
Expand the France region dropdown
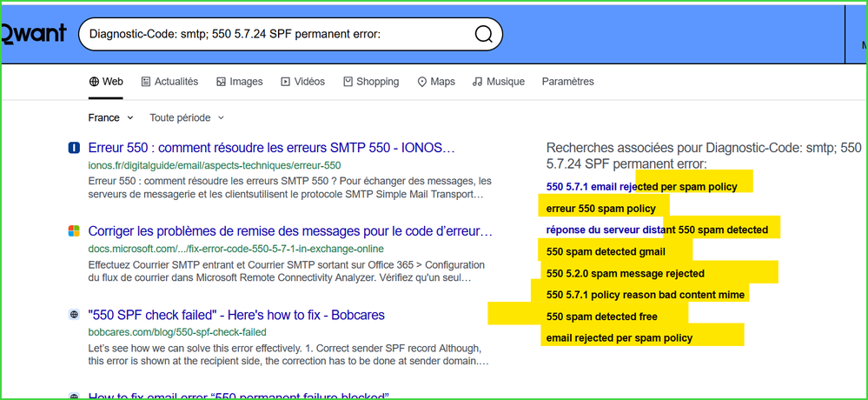(110, 117)
